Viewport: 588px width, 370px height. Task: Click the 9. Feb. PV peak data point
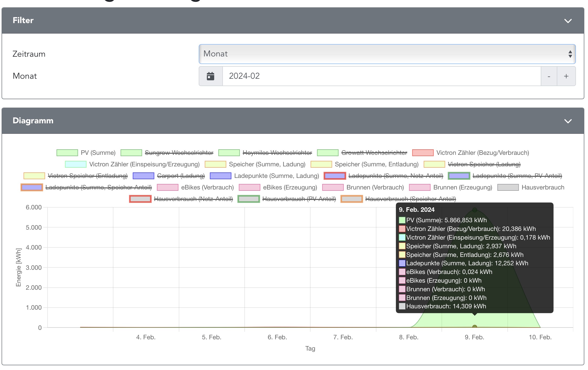(x=474, y=210)
